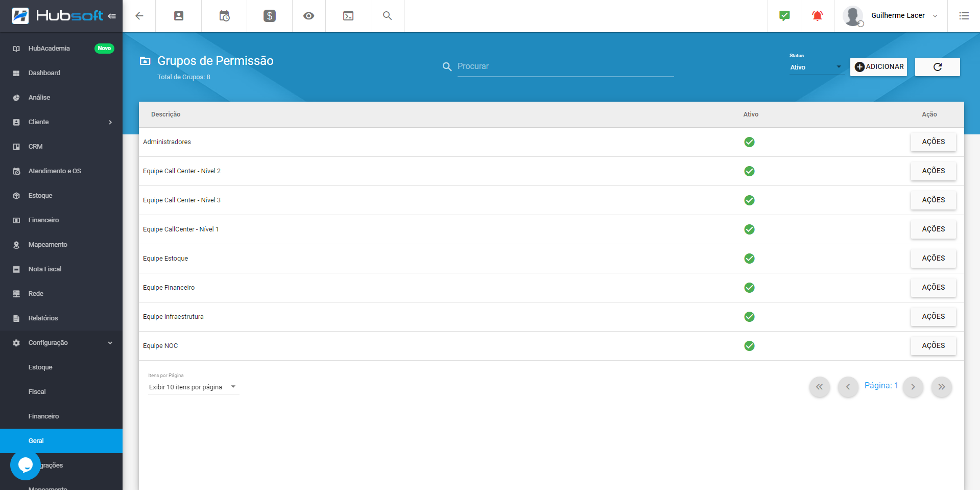Go back using the top back arrow
Viewport: 980px width, 490px height.
coord(139,16)
